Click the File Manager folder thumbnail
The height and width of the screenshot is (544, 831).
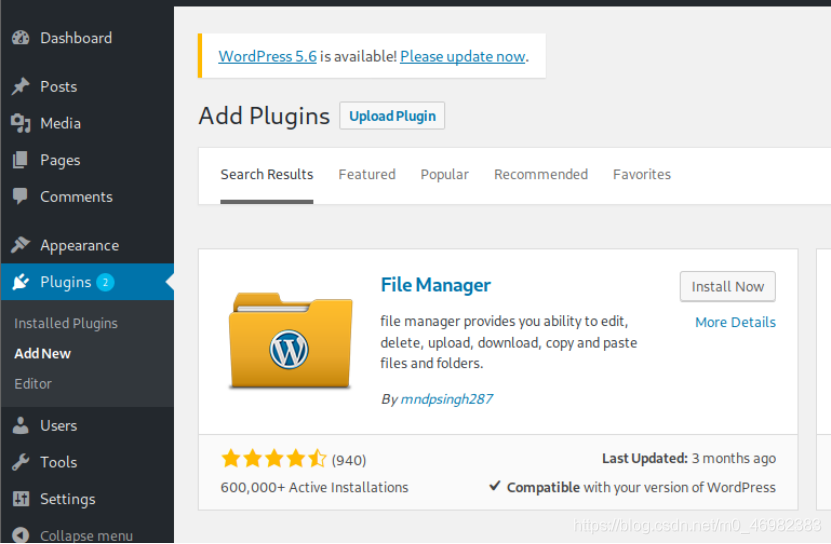(x=290, y=340)
